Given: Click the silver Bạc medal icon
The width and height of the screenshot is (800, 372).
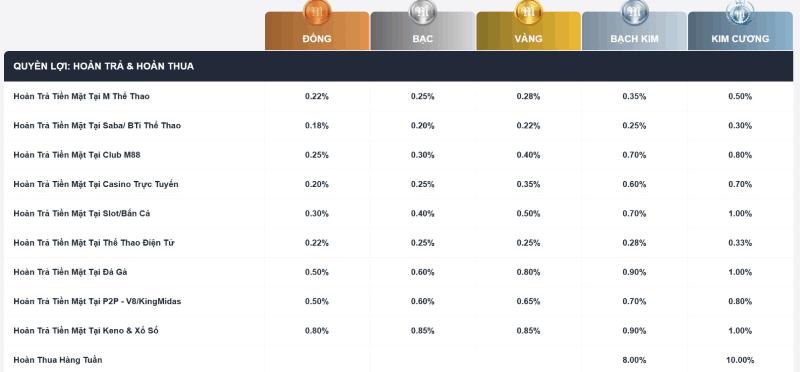Looking at the screenshot, I should coord(422,12).
